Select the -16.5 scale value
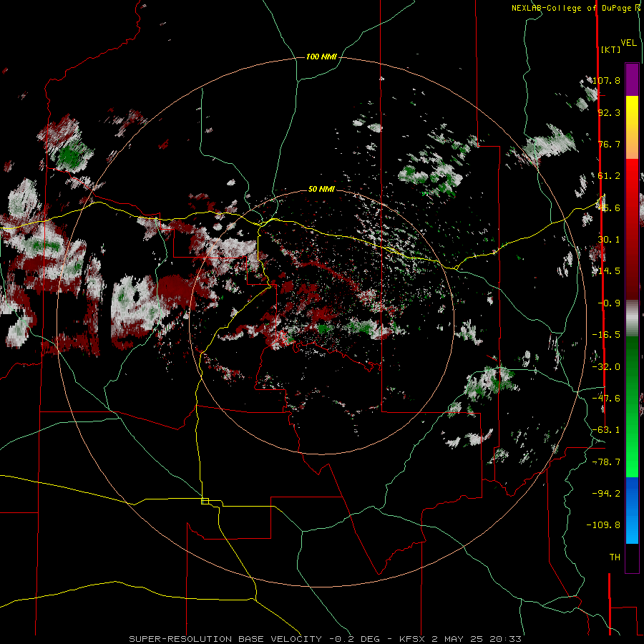 tap(606, 335)
